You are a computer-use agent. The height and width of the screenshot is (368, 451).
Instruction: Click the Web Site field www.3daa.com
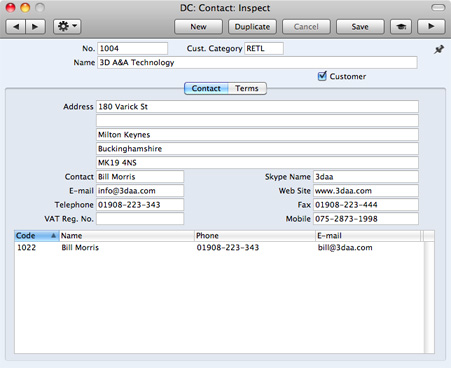click(366, 191)
